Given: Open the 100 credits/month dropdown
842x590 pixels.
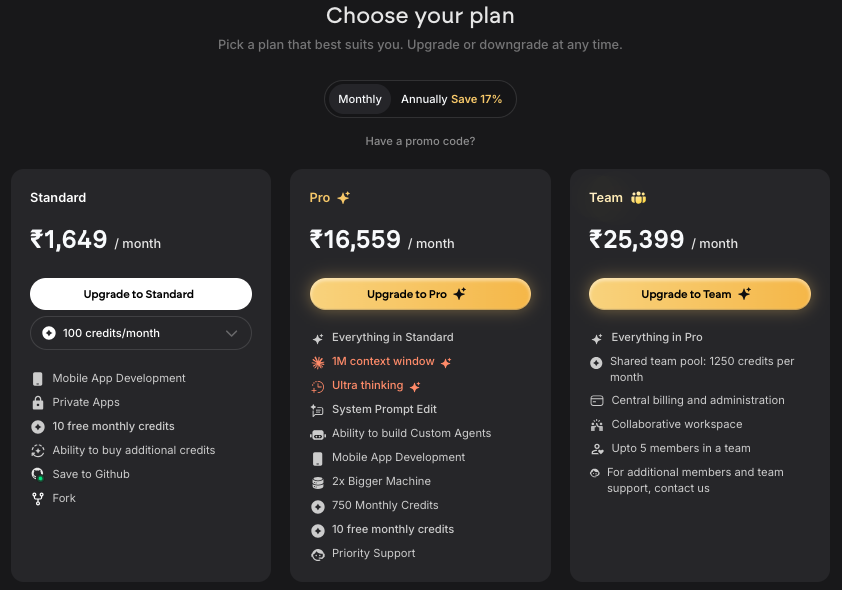Looking at the screenshot, I should 140,333.
